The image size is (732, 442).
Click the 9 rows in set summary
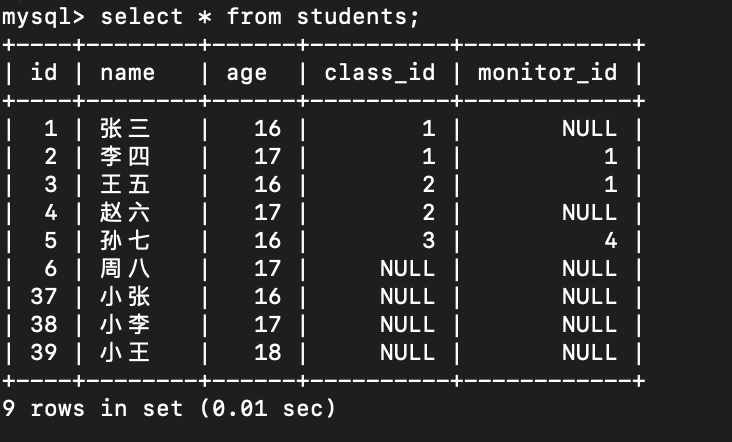coord(169,408)
